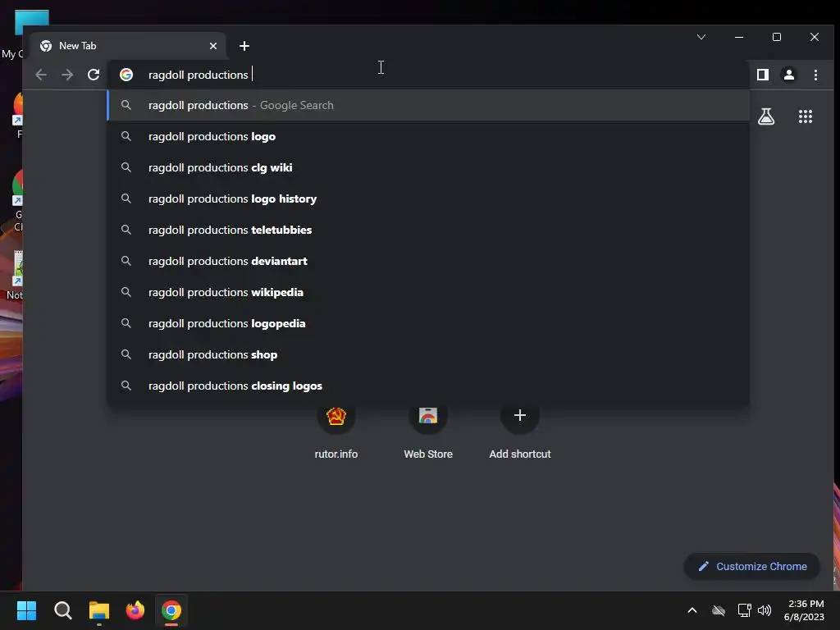
Task: Open the Chrome profile avatar icon
Action: pyautogui.click(x=789, y=75)
